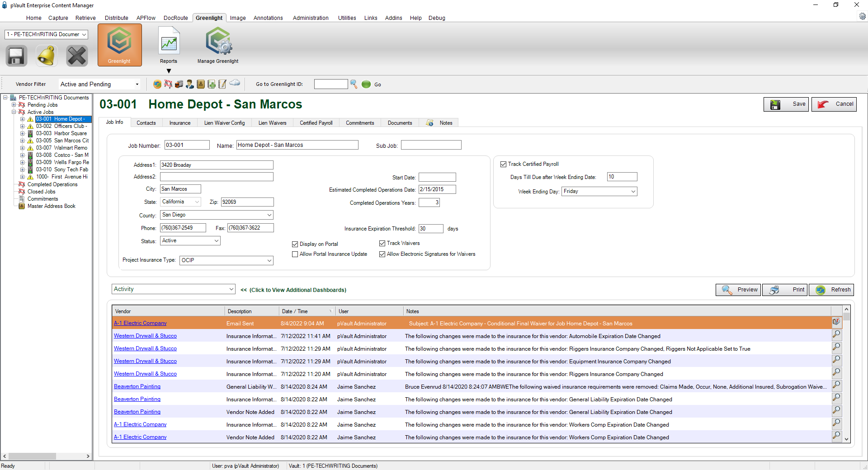Switch to the Commitments tab

coord(360,123)
